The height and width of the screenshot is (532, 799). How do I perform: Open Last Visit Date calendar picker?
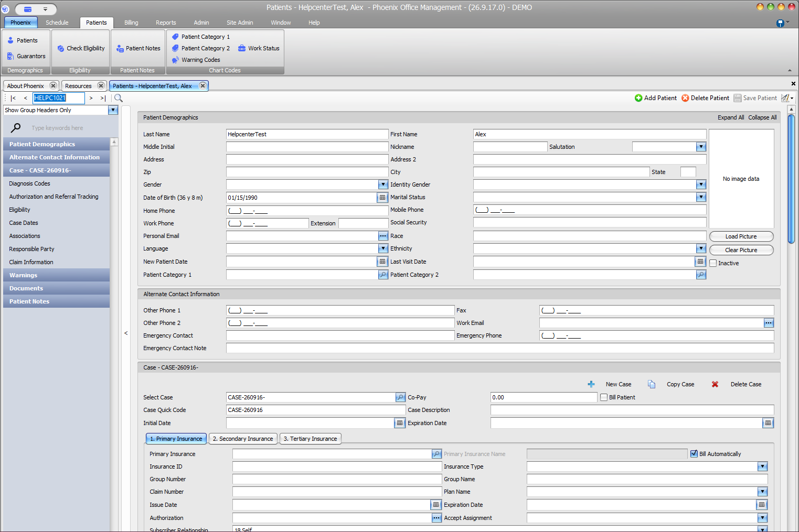click(x=700, y=262)
